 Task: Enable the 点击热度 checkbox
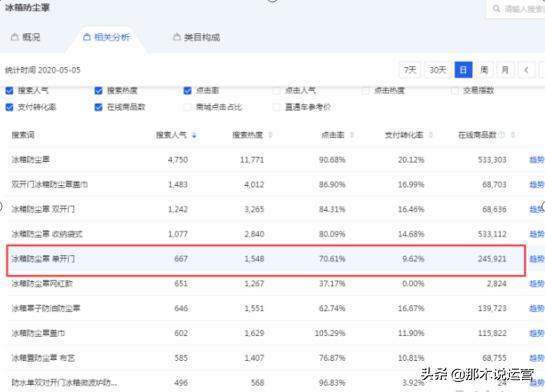click(365, 91)
